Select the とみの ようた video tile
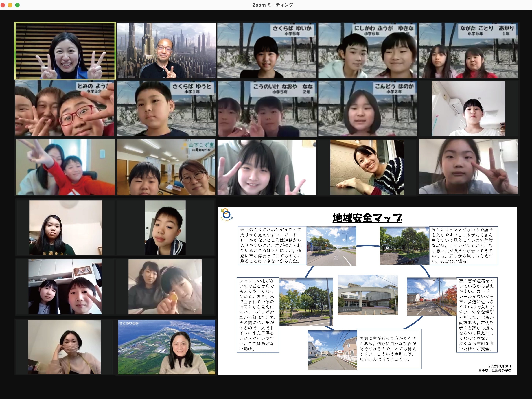 (65, 109)
